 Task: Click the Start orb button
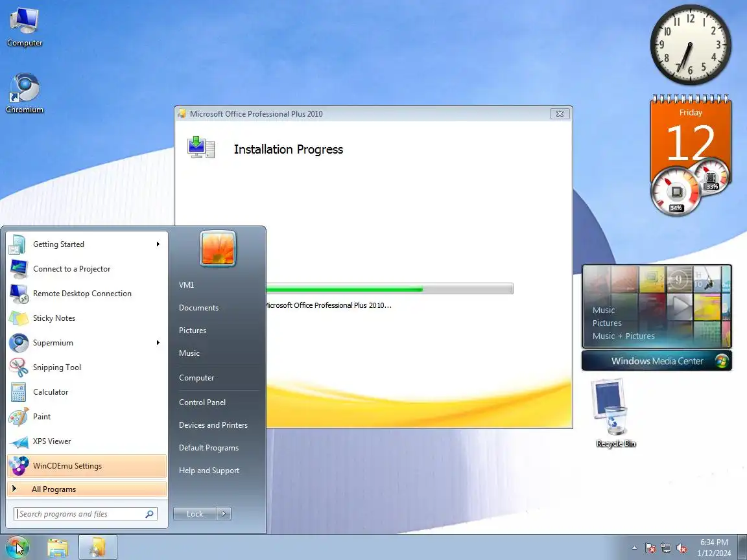coord(17,546)
